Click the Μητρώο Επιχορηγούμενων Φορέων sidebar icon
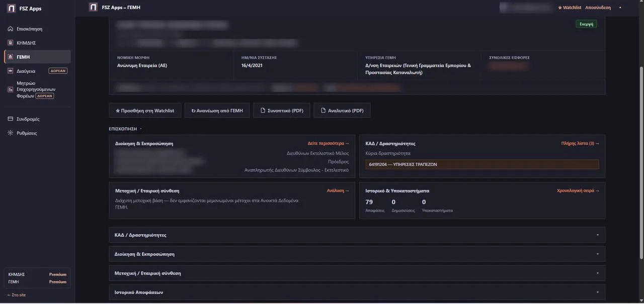Viewport: 644px width, 304px height. click(x=11, y=89)
